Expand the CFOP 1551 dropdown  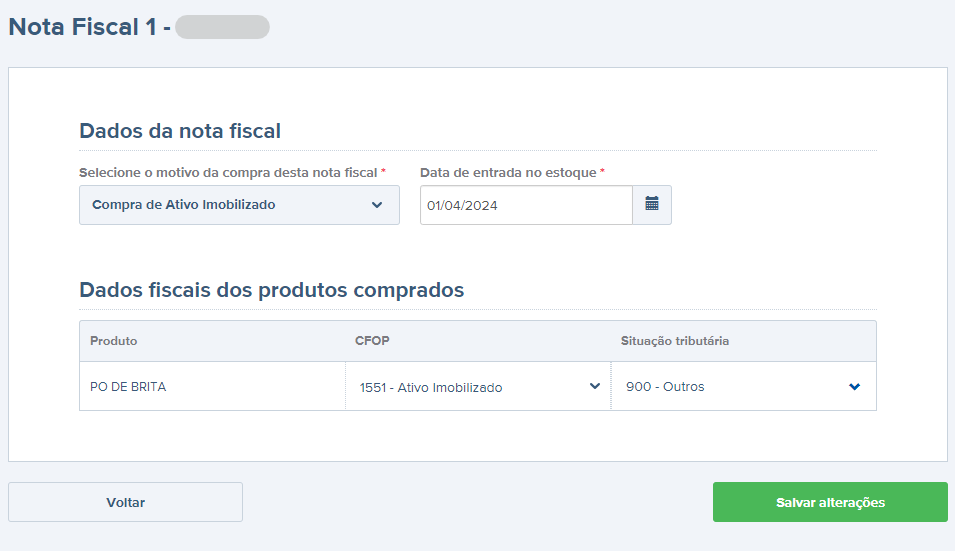pyautogui.click(x=479, y=387)
